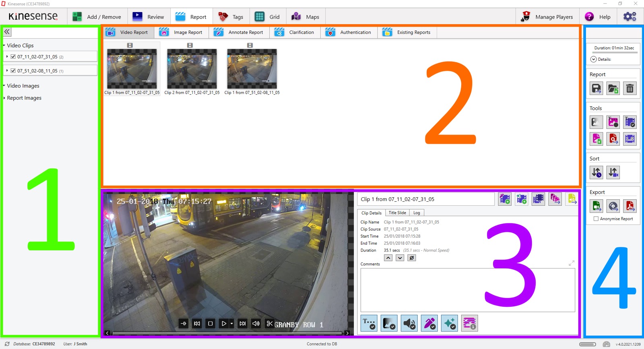Expand the Report Images section
Screen dimensions: 644x349
coord(4,98)
